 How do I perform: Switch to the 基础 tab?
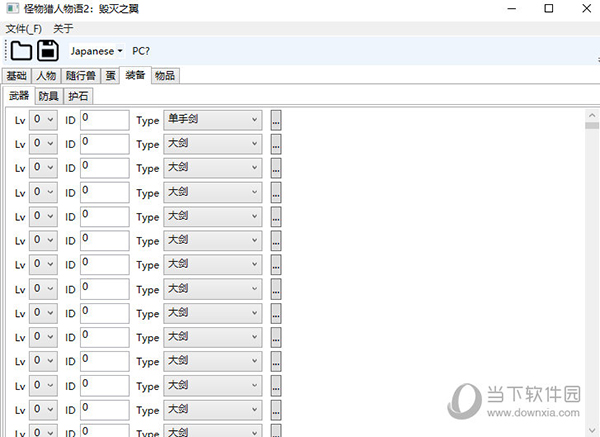click(16, 76)
